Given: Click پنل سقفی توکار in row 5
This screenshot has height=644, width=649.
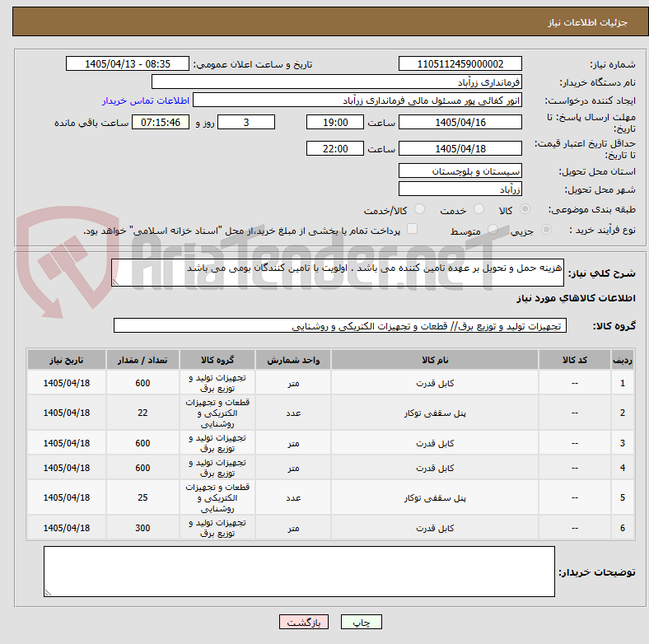Looking at the screenshot, I should 435,498.
